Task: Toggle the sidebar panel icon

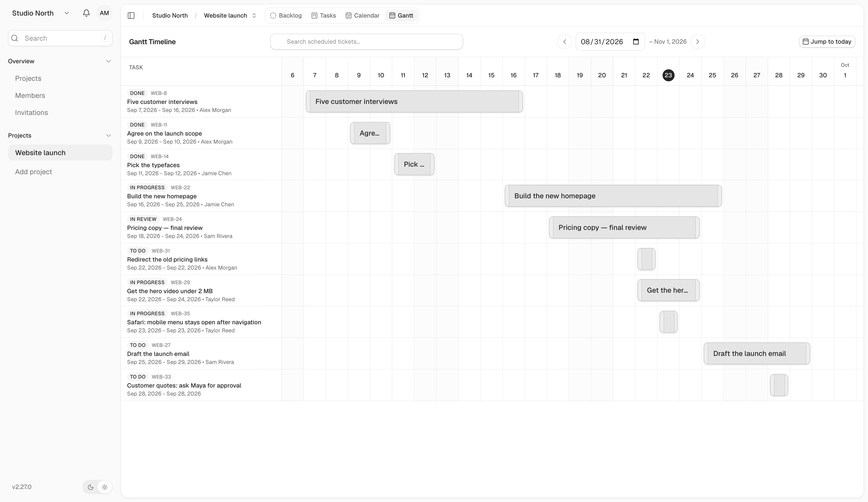Action: click(x=131, y=16)
